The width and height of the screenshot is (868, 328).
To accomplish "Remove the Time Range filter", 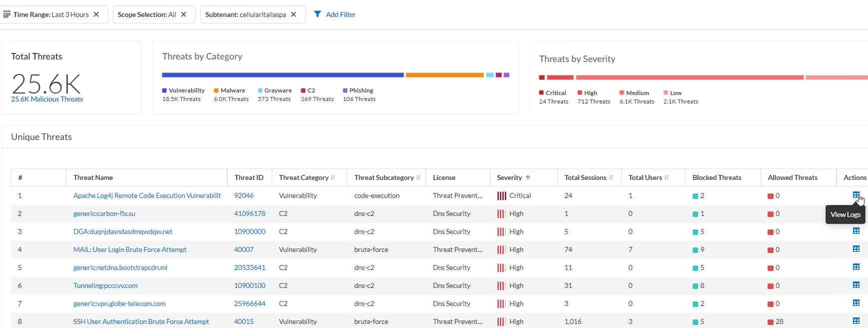I will click(x=96, y=14).
